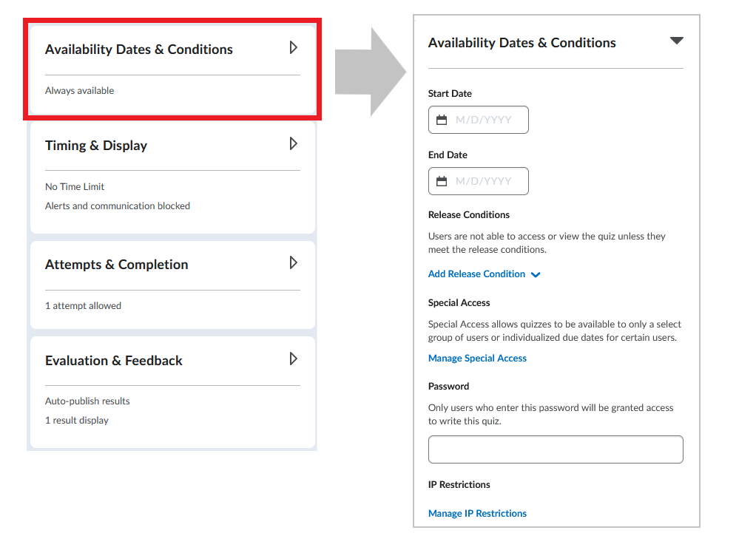The width and height of the screenshot is (756, 533).
Task: Select the Attempts & Completion heading
Action: click(117, 265)
